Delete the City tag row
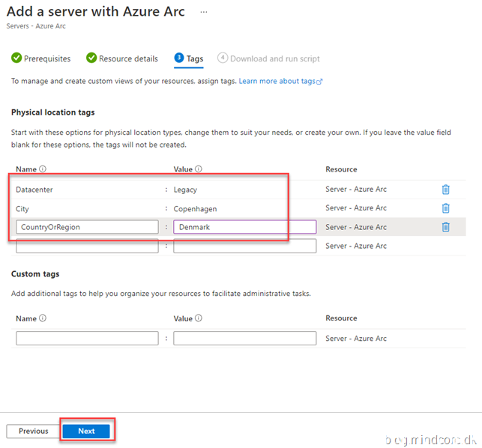This screenshot has width=482, height=448. [x=445, y=208]
